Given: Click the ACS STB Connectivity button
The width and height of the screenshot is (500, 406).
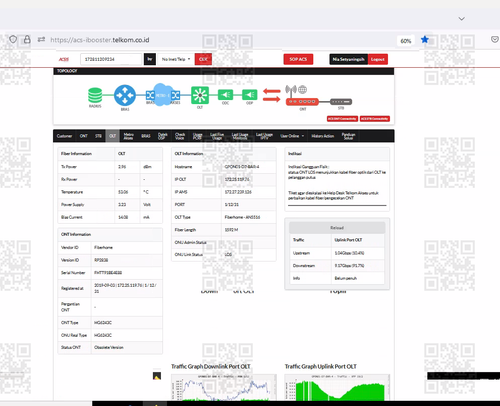Looking at the screenshot, I should 375,119.
